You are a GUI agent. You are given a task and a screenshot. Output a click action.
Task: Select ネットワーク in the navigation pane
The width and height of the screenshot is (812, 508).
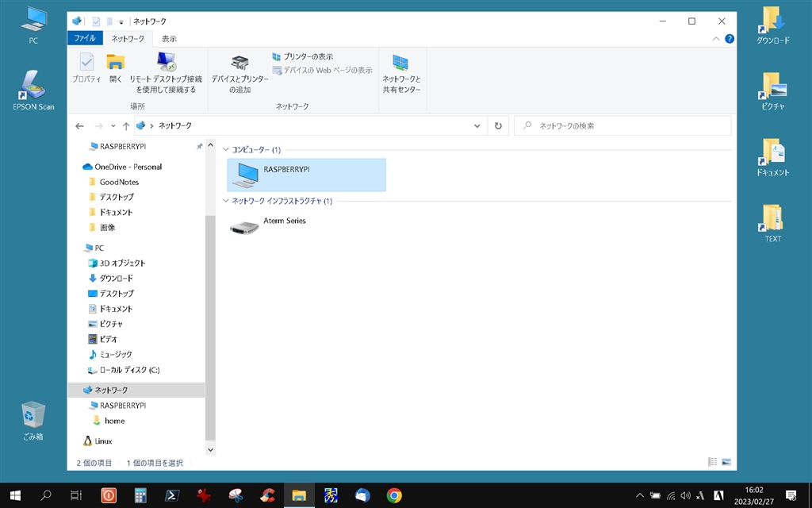tap(136, 391)
